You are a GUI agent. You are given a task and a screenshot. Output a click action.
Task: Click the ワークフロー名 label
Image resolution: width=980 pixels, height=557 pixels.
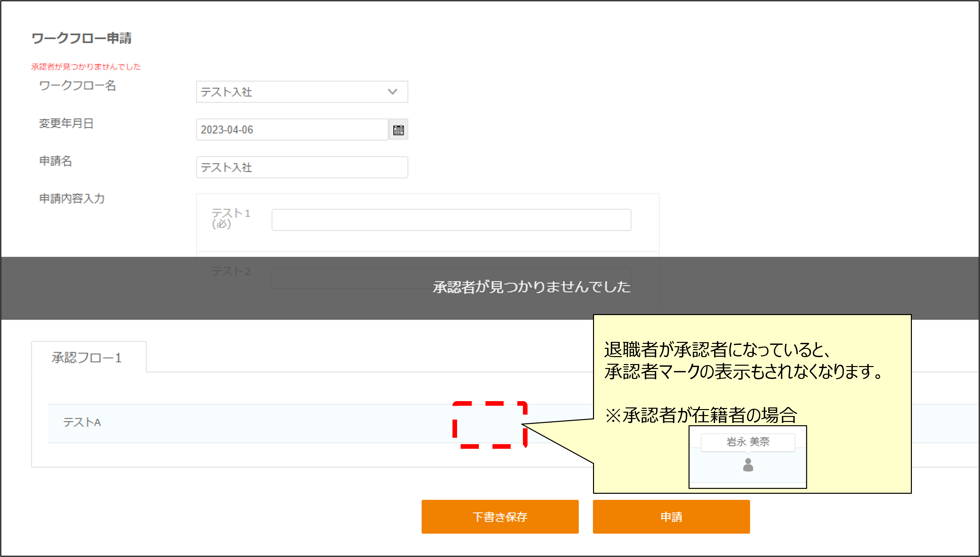point(78,85)
